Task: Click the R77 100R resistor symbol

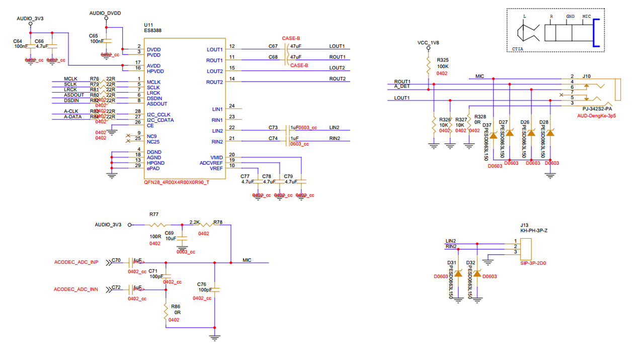Action: [160, 225]
